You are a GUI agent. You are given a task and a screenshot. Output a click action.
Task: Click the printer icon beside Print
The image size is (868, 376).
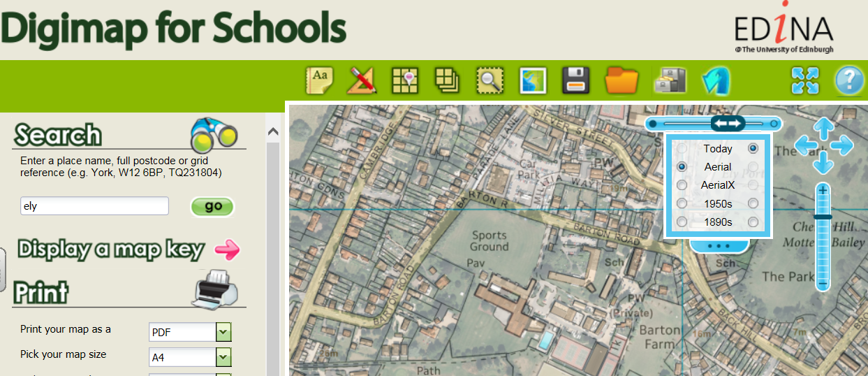click(214, 289)
